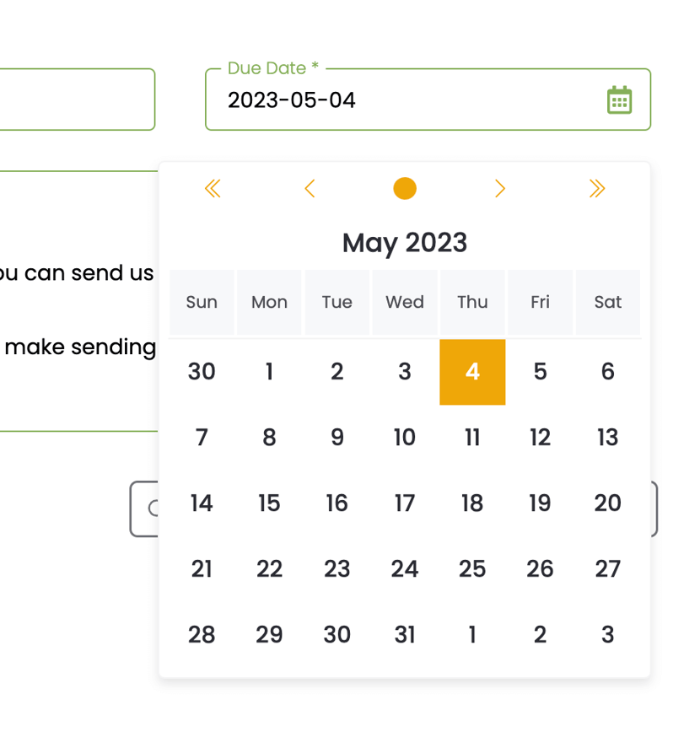Select the previous month with the left arrow
Viewport: 700px width, 737px height.
[310, 188]
